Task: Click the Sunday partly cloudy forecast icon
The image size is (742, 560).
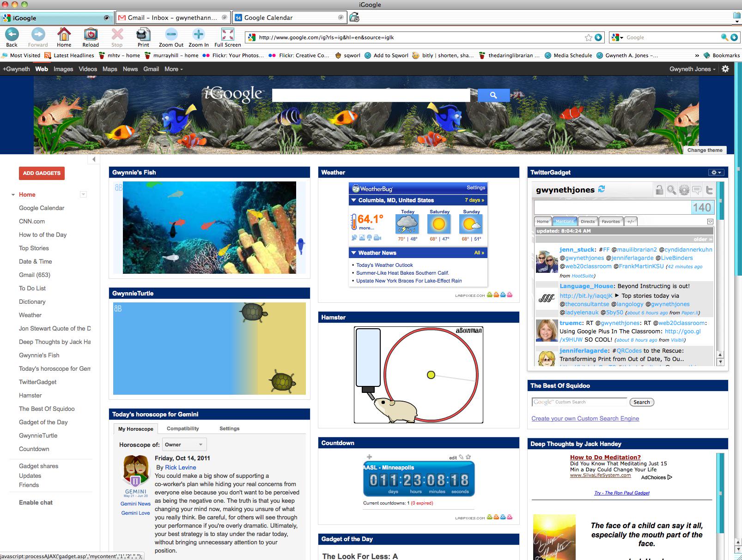Action: click(471, 225)
